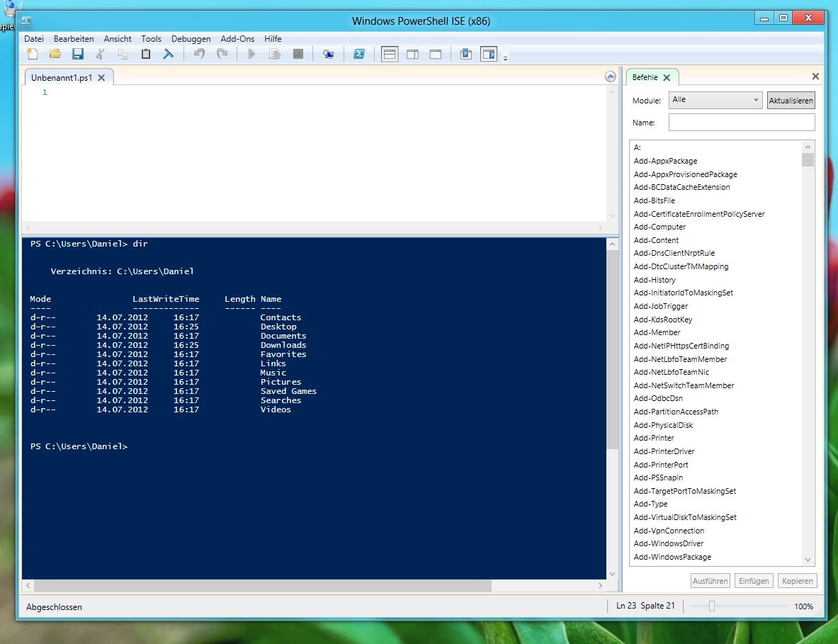Click the console horizontal scrollbar thumb
The height and width of the screenshot is (644, 838).
(x=262, y=585)
